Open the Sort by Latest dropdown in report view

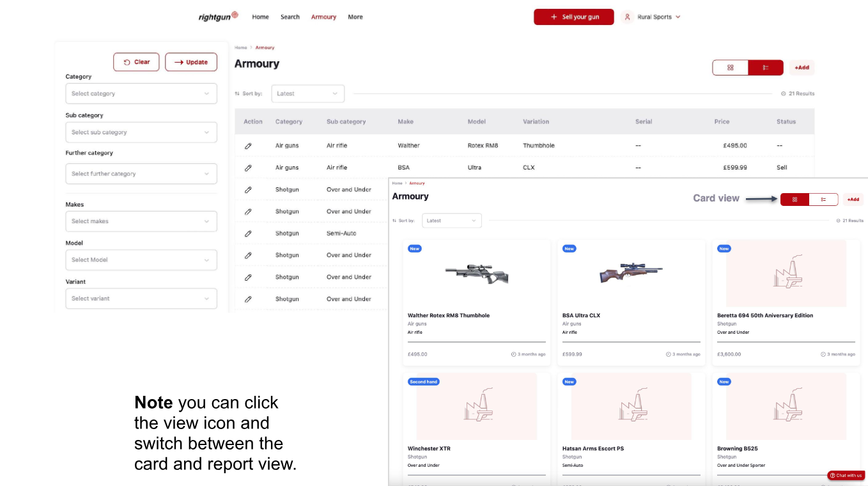[x=308, y=93]
